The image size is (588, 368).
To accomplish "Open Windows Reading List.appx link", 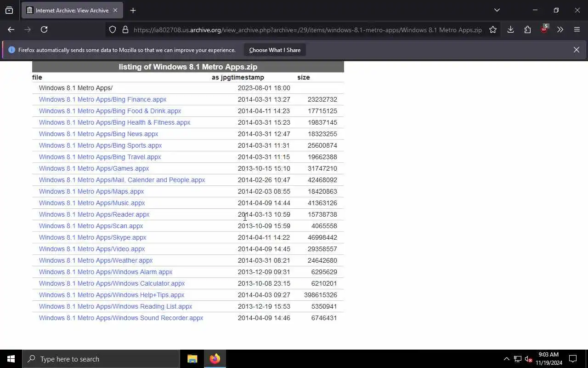I will point(115,306).
